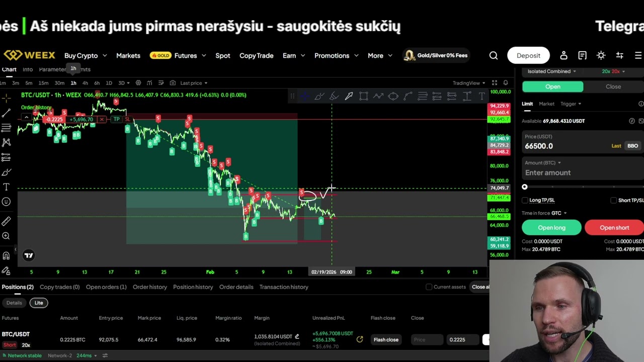Switch positions view to Details
The height and width of the screenshot is (362, 644).
point(14,303)
